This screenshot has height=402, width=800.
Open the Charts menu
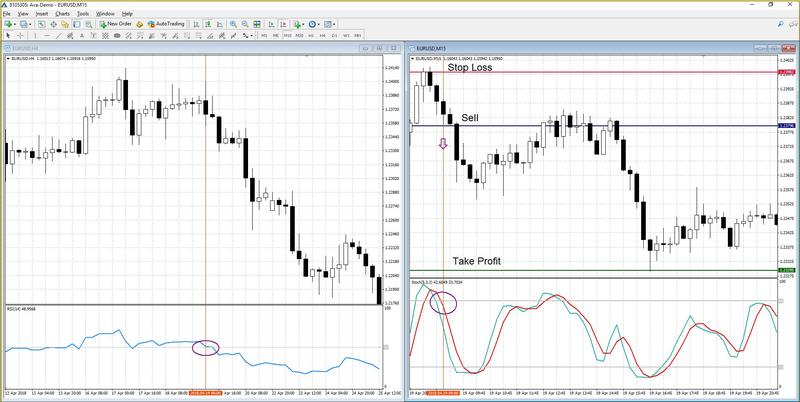click(x=62, y=14)
